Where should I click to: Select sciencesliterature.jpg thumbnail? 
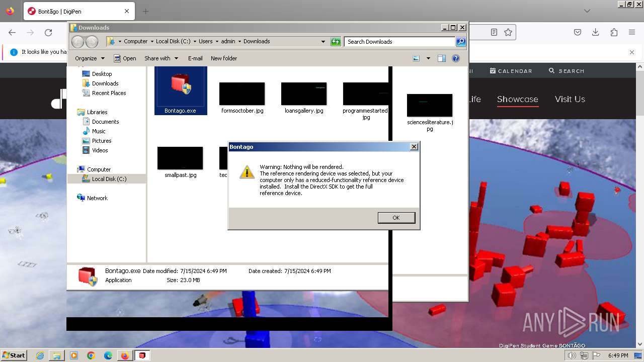[x=430, y=105]
